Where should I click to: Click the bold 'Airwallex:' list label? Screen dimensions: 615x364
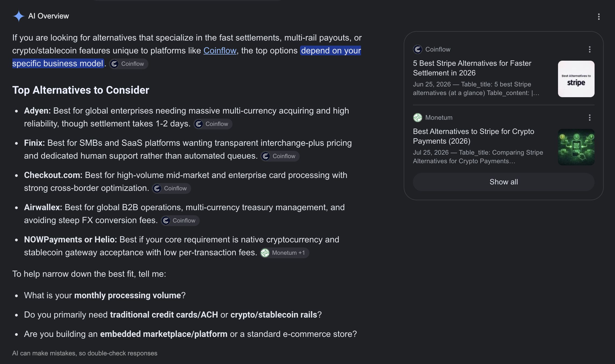click(x=43, y=207)
